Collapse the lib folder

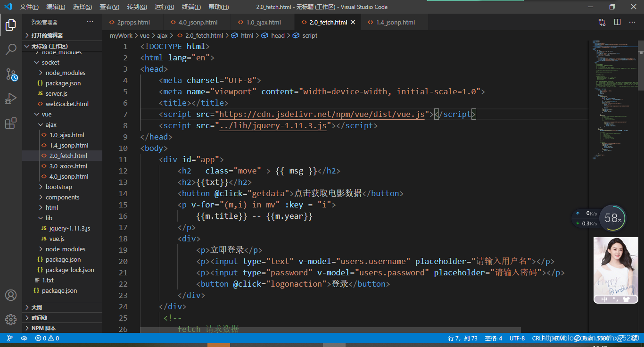point(49,218)
